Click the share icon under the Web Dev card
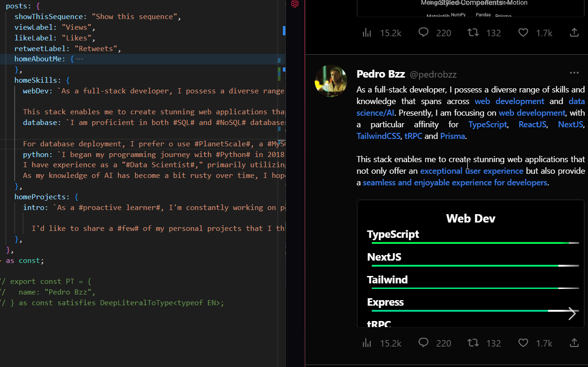 point(574,343)
